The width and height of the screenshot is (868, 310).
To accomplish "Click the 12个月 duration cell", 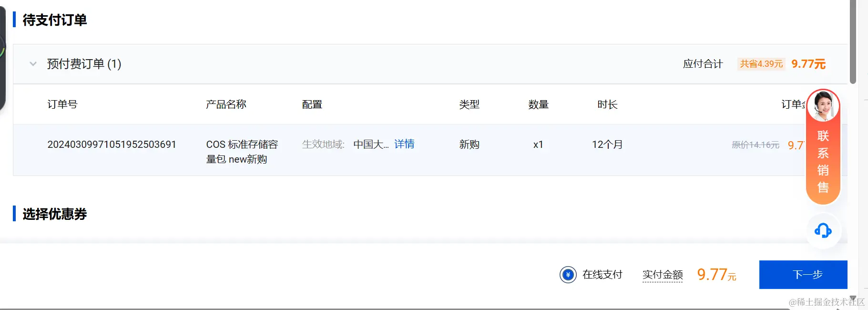I will point(607,145).
